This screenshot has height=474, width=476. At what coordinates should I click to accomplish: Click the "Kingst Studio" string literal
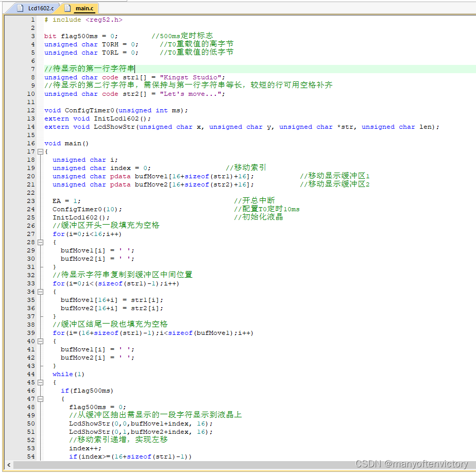pos(190,77)
